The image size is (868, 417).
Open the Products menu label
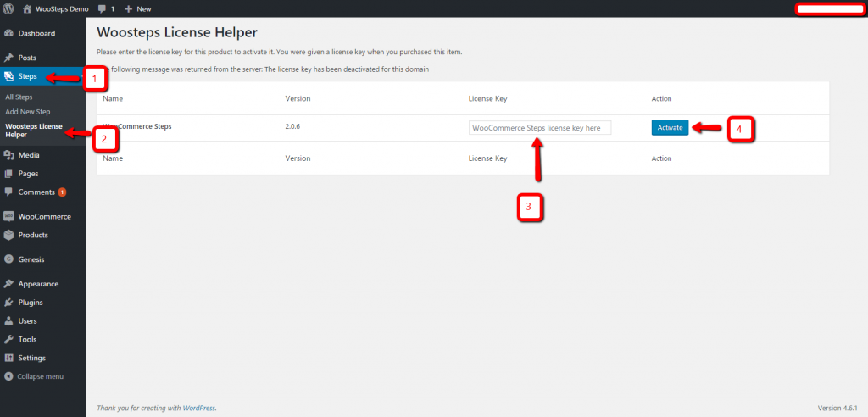tap(33, 235)
